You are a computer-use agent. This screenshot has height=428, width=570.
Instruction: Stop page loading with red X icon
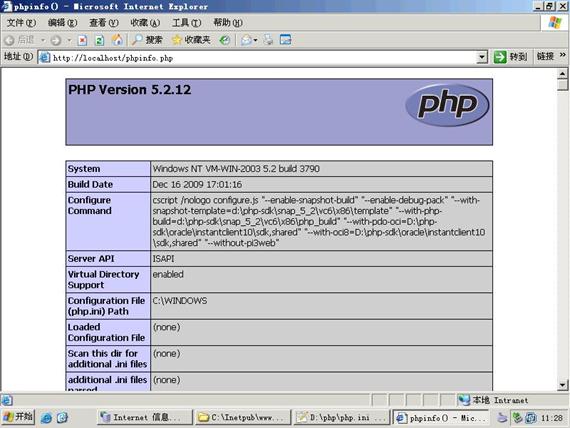[83, 40]
